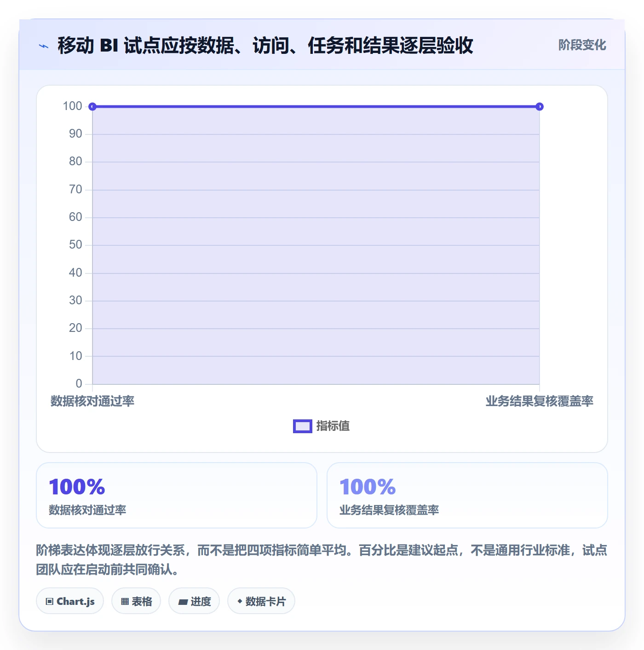Click the Chart.js chip square icon
Screen dimensions: 644x650
50,602
